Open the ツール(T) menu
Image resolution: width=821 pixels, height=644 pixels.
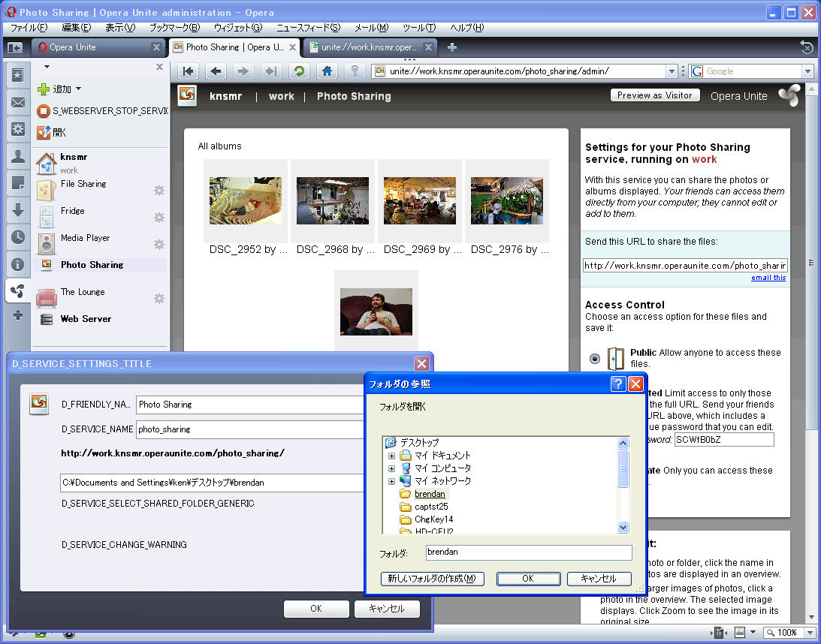click(419, 28)
